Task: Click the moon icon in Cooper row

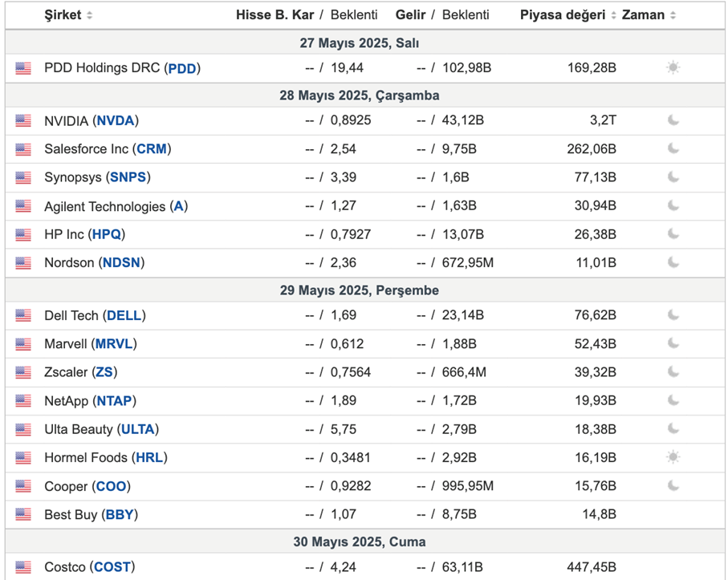Action: pyautogui.click(x=673, y=486)
